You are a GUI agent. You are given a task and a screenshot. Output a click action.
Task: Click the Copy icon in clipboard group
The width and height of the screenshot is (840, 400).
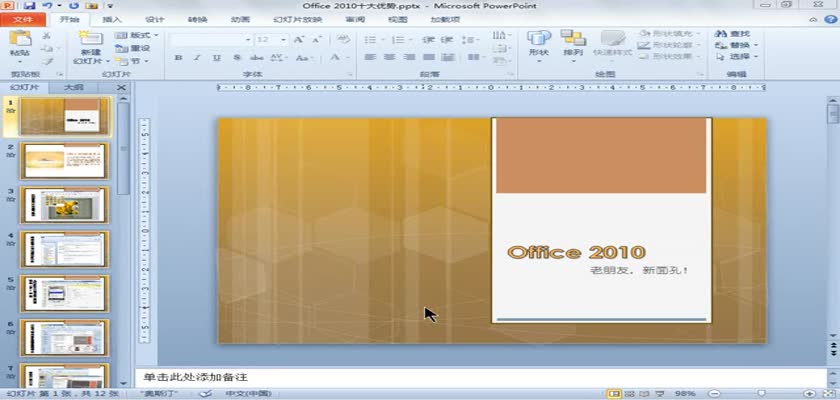tap(47, 48)
